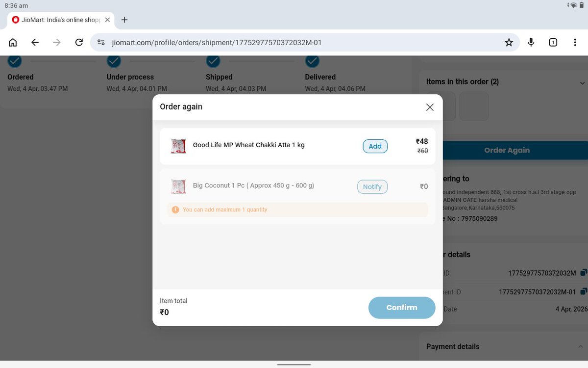Close the Order again dialog
Image resolution: width=588 pixels, height=368 pixels.
tap(430, 107)
